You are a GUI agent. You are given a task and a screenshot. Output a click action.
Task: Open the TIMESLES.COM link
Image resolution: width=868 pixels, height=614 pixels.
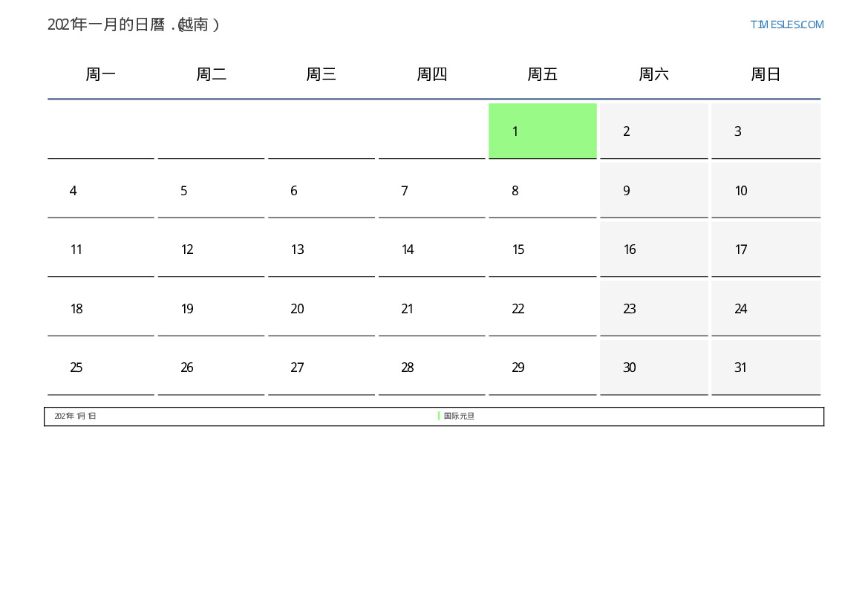pyautogui.click(x=786, y=25)
